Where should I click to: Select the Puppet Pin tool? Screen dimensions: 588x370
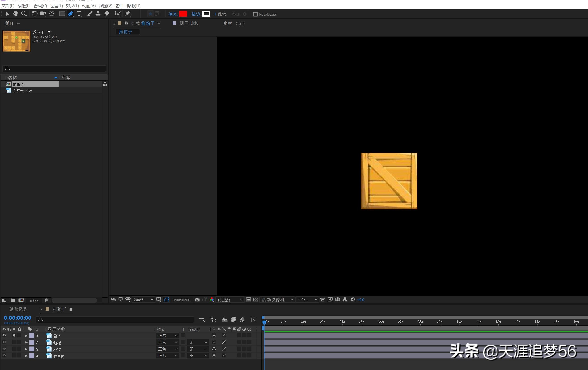click(127, 14)
